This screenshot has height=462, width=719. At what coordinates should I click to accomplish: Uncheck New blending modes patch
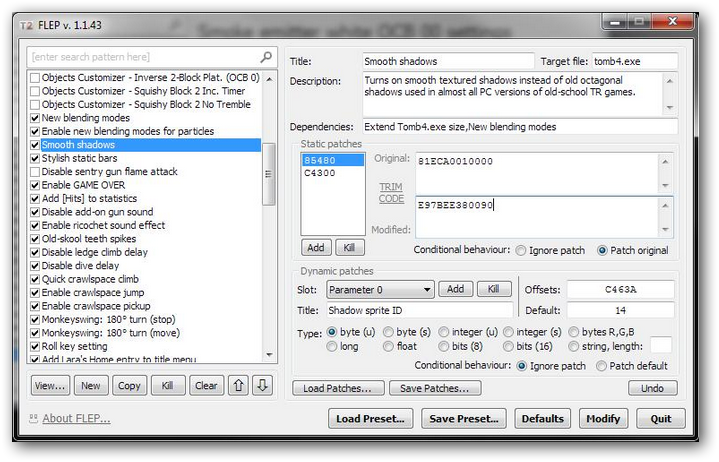click(35, 118)
